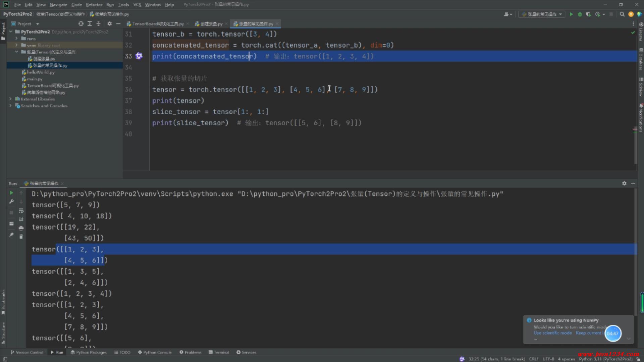The image size is (644, 362).
Task: Rerun script from Run panel
Action: pyautogui.click(x=11, y=193)
